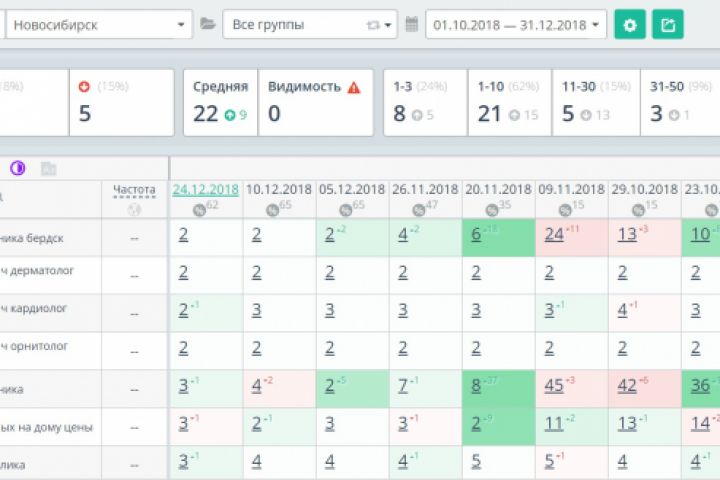
Task: Click the red plus icon in stats card
Action: 84,87
